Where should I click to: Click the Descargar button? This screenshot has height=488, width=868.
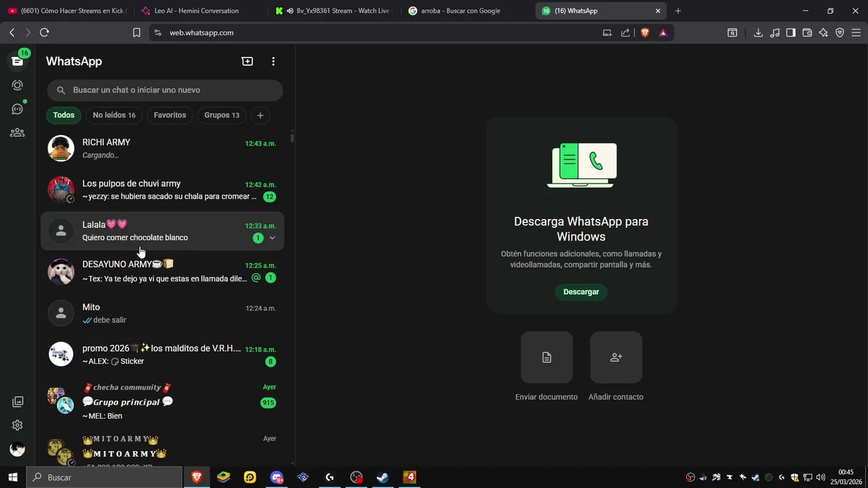[581, 292]
